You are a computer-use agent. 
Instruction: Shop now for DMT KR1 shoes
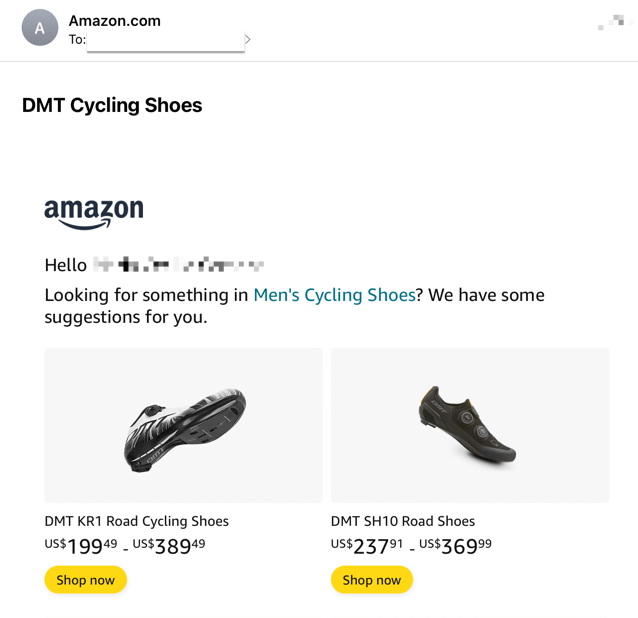(85, 580)
